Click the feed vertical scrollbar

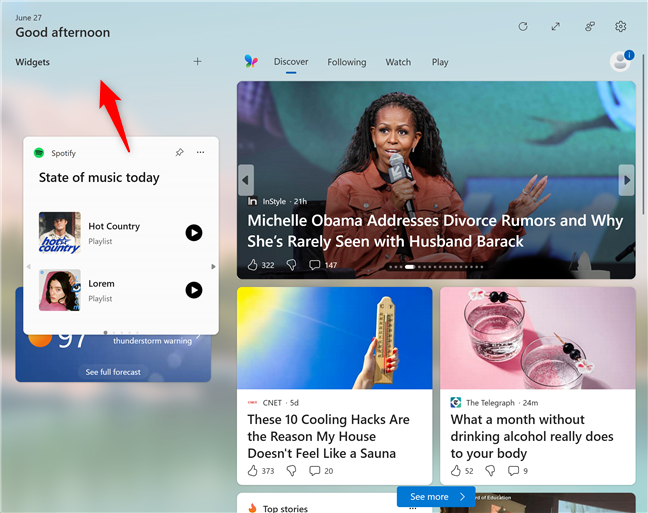[643, 134]
